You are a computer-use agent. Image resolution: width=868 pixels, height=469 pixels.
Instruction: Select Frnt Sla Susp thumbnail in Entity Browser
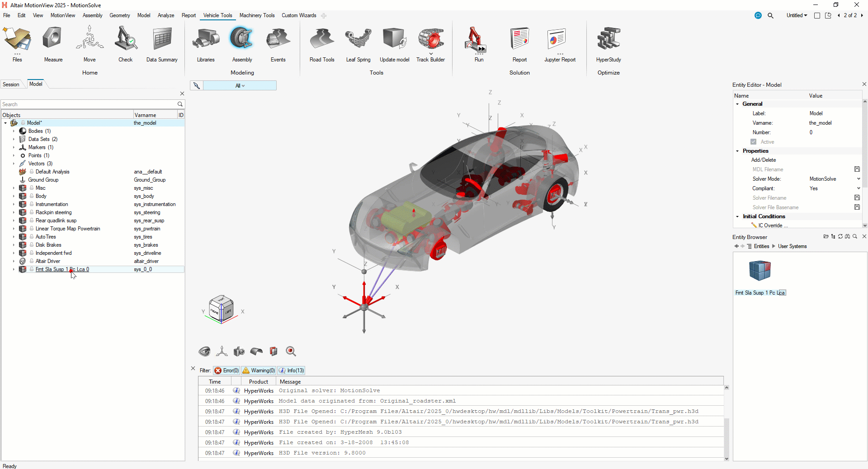click(760, 271)
